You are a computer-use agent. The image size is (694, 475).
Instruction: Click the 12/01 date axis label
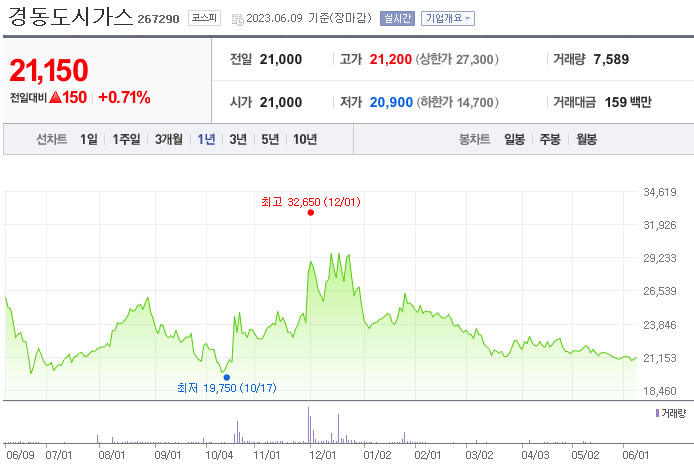[x=323, y=455]
